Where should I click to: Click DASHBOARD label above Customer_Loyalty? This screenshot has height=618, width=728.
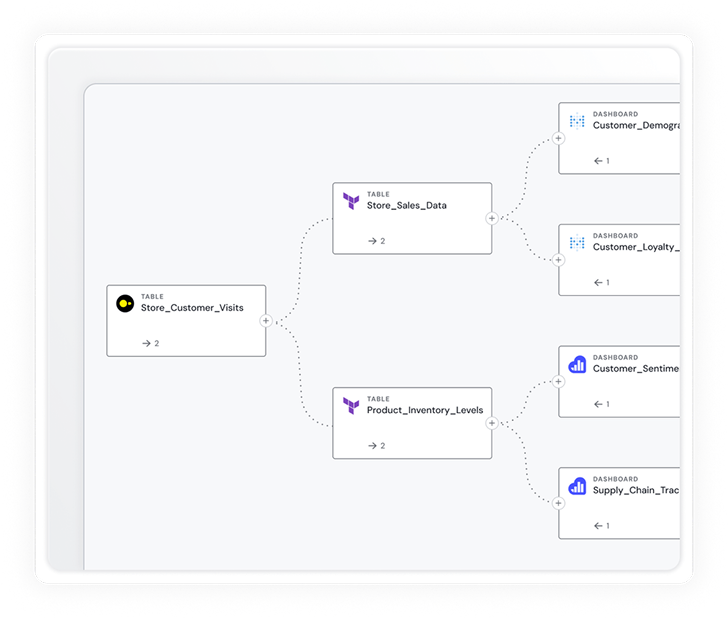616,235
